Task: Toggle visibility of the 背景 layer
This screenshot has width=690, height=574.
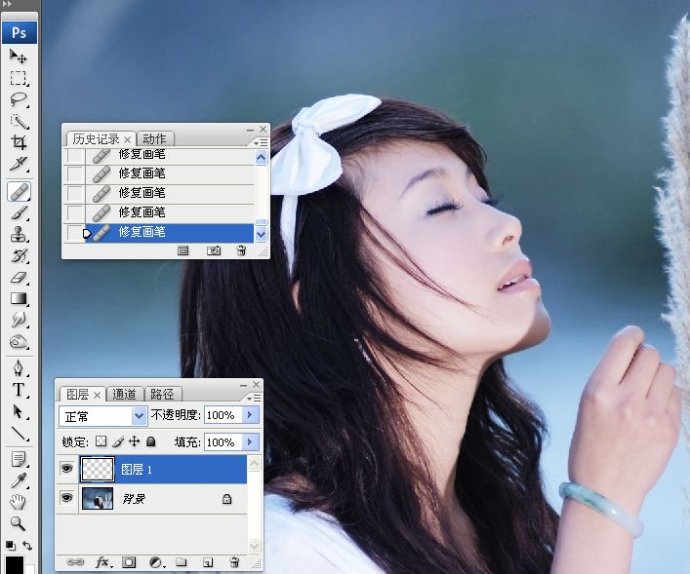Action: (x=68, y=498)
